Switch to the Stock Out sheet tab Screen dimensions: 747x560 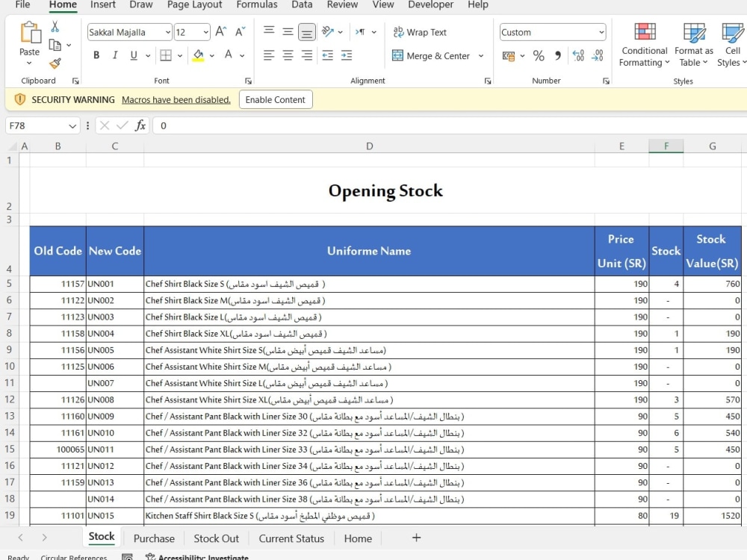217,538
